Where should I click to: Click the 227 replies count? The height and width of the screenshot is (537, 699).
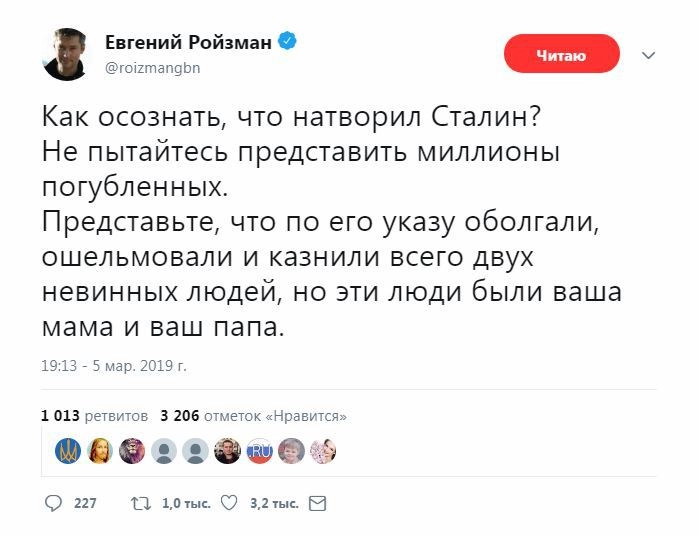[85, 504]
